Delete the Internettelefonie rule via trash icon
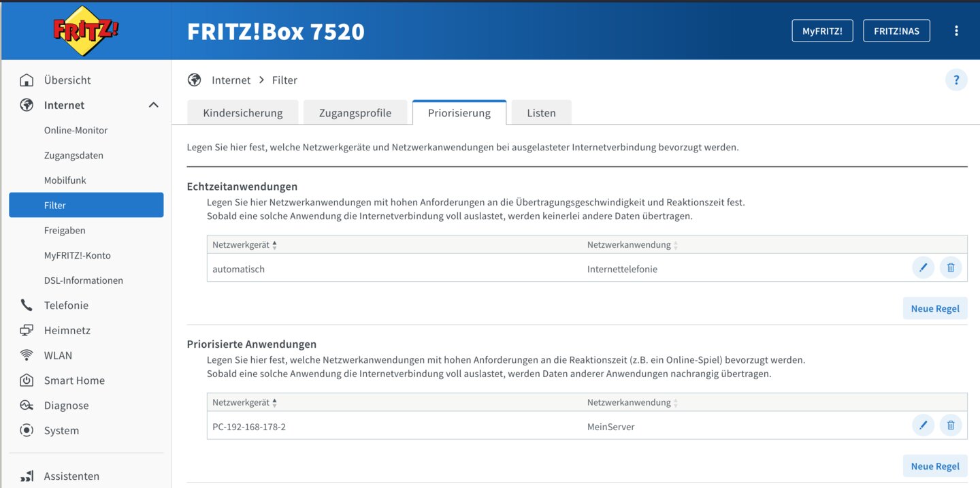The image size is (980, 488). coord(951,268)
